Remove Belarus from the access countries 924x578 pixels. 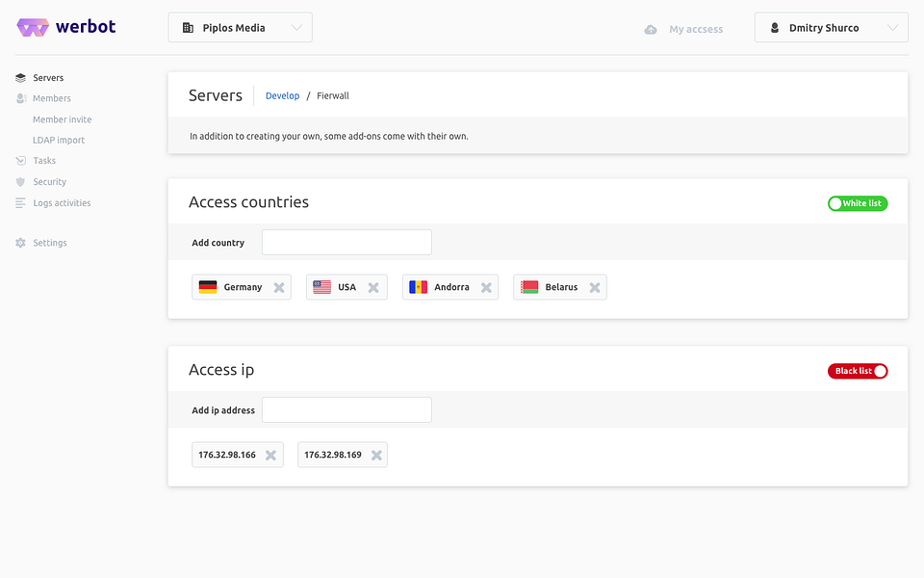(595, 288)
